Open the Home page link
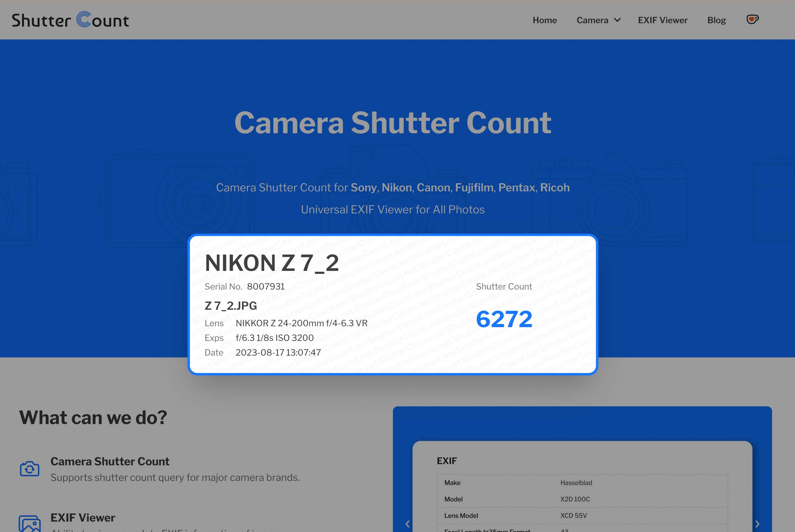The width and height of the screenshot is (795, 532). point(545,20)
